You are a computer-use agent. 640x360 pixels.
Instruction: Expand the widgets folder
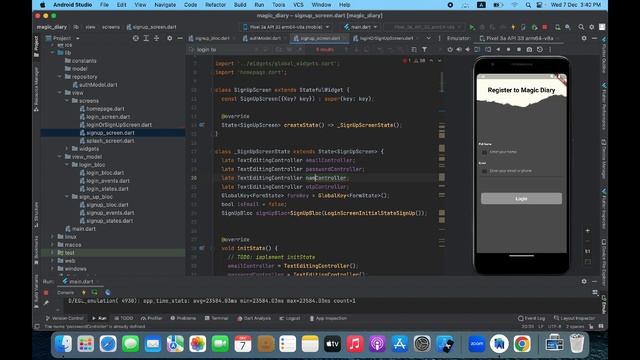(x=67, y=149)
